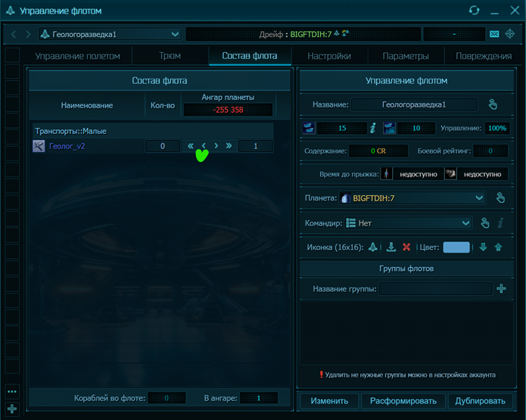
Task: Click the Расформировать button
Action: tap(402, 400)
